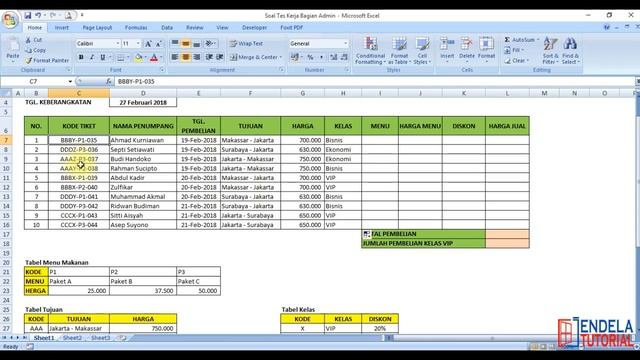
Task: Toggle underline formatting
Action: pos(102,58)
